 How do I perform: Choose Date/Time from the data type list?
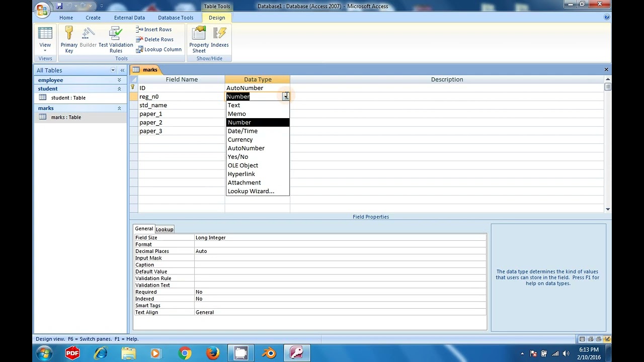click(258, 131)
